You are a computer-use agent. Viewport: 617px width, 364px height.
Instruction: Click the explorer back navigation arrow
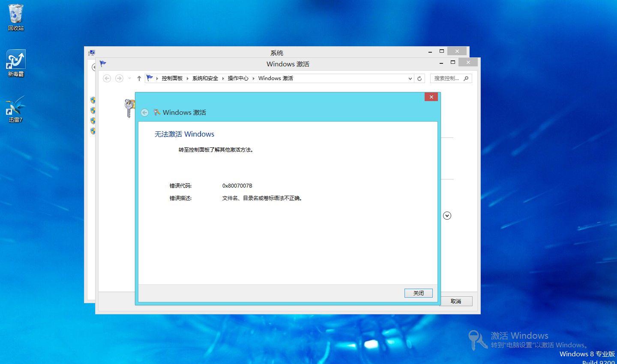pyautogui.click(x=107, y=78)
